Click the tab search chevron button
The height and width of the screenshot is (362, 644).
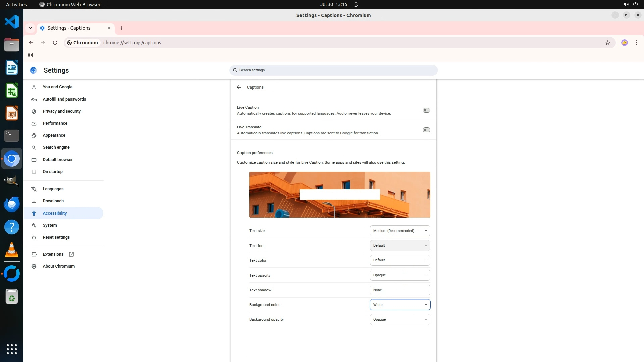(x=30, y=28)
